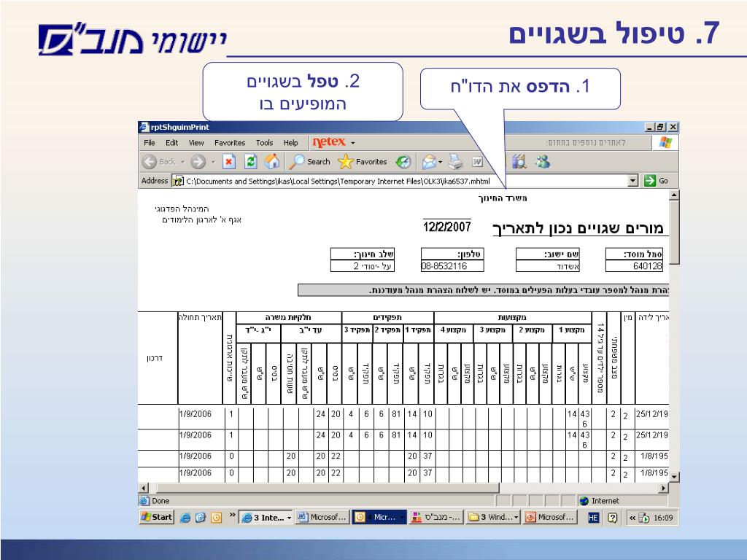747x560 pixels.
Task: Click the help question mark tray icon
Action: click(613, 518)
